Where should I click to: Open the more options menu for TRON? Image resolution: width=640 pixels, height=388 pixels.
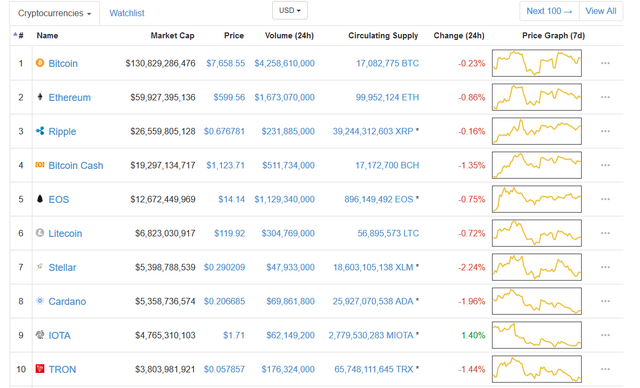pos(605,369)
